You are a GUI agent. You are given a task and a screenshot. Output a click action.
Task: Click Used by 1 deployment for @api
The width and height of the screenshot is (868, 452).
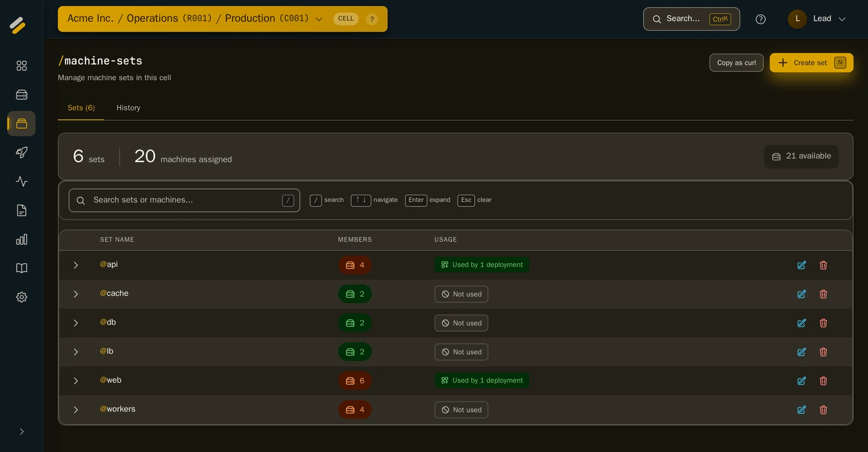point(482,265)
